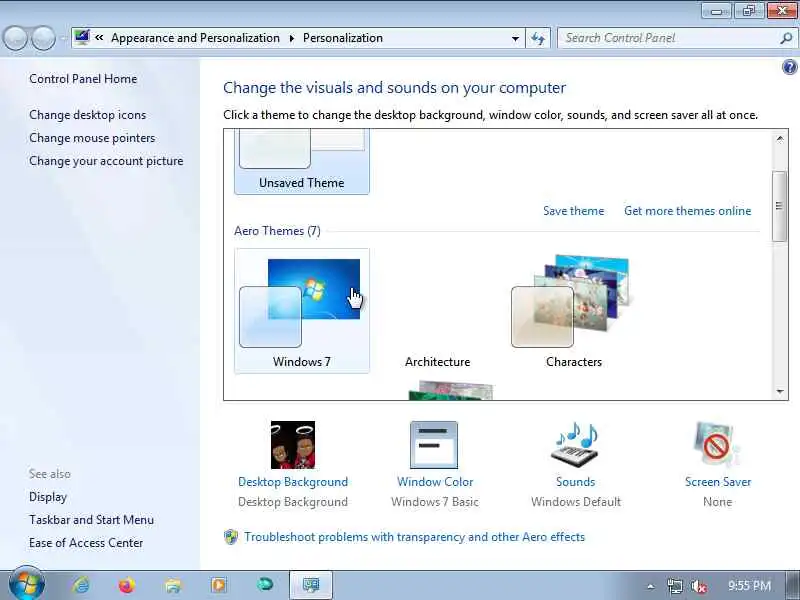Click the network icon in system tray

click(x=674, y=586)
